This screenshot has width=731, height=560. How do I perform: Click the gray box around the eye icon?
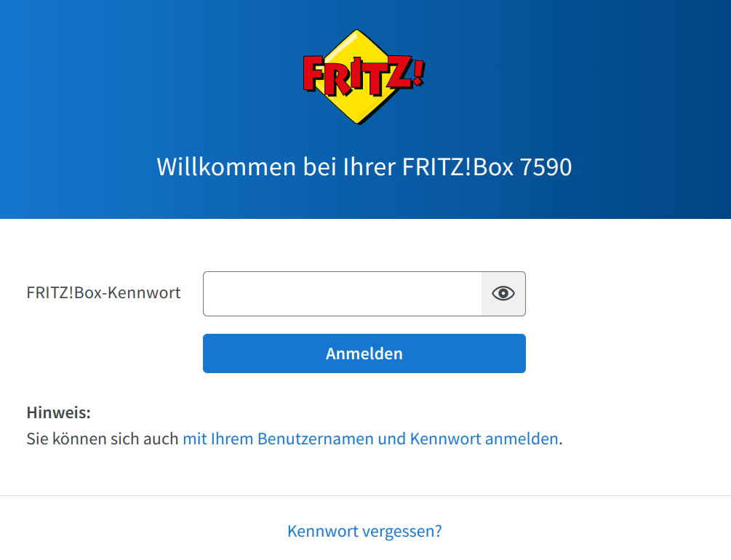tap(503, 294)
